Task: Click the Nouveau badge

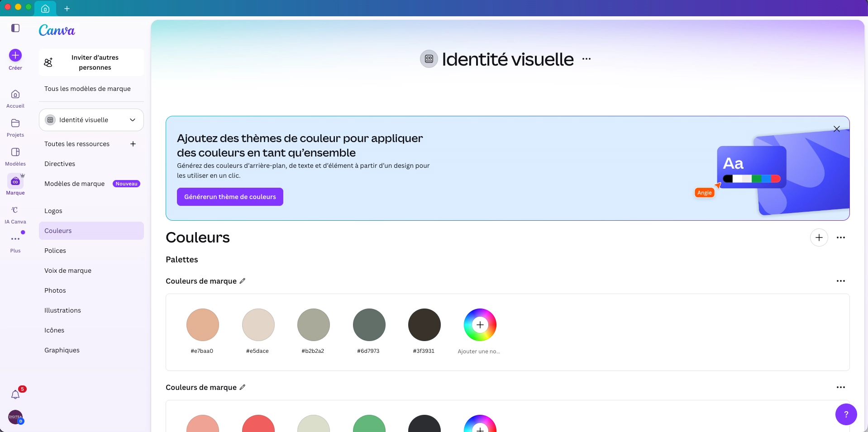Action: [x=126, y=184]
